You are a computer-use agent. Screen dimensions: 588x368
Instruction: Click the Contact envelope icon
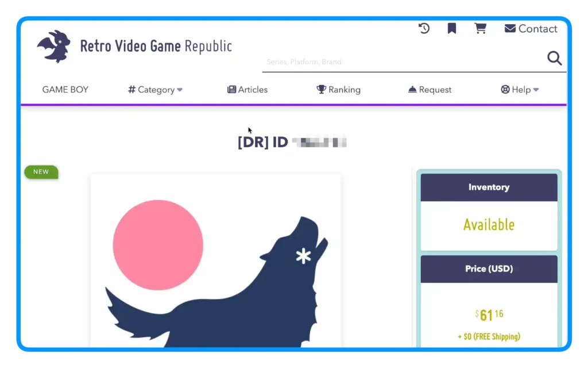click(x=510, y=29)
